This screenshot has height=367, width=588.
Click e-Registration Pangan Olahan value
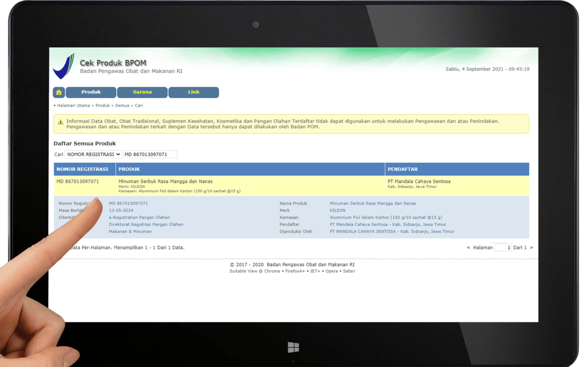[140, 217]
